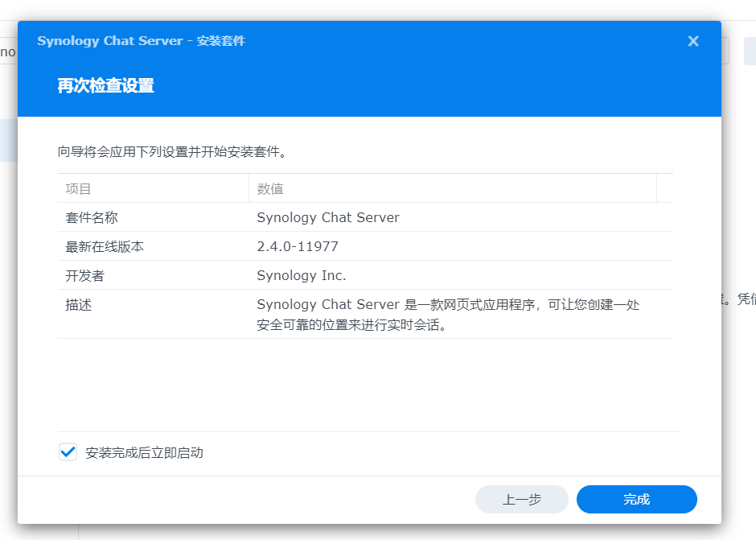The width and height of the screenshot is (756, 540).
Task: Click the wizard intro text 向导将会应用下列设置
Action: (x=172, y=152)
